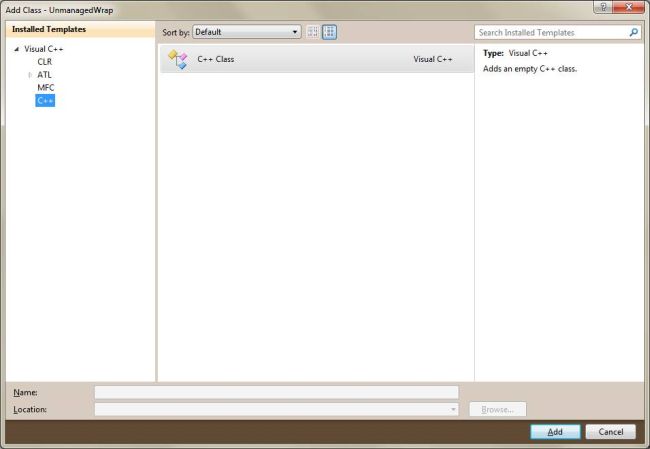The image size is (650, 449).
Task: Click the 'Adds an empty C++ class.' description
Action: (x=530, y=69)
